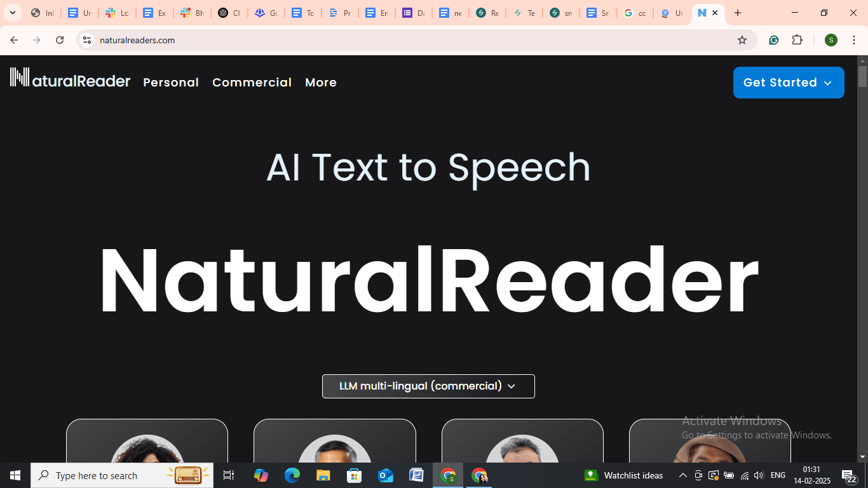Click the page scrollbar up arrow
868x488 pixels.
(862, 61)
